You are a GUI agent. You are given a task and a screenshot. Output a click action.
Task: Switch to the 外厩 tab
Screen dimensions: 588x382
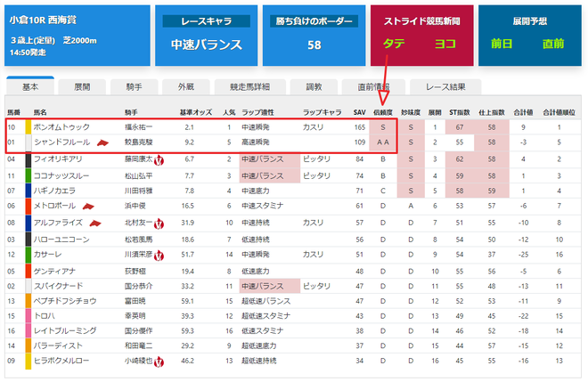click(186, 87)
